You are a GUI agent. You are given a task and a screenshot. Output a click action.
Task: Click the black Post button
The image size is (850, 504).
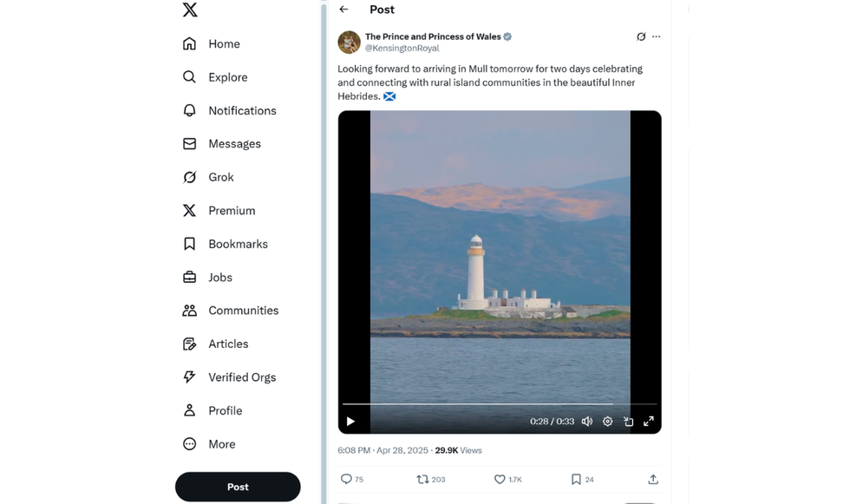click(238, 487)
